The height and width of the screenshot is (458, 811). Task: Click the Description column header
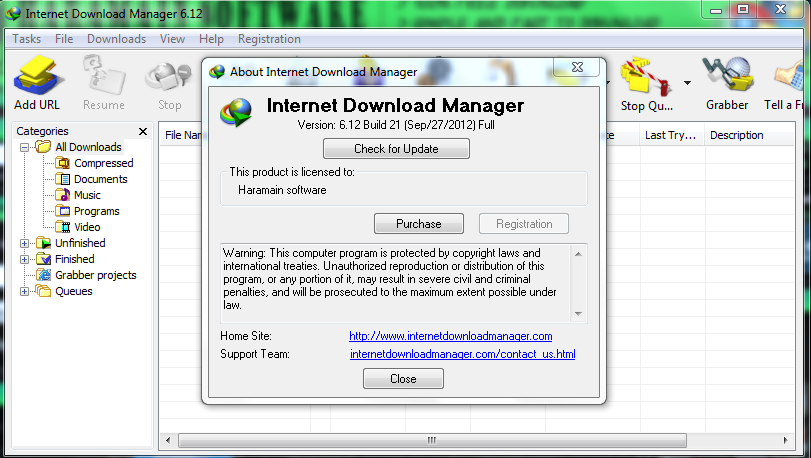(750, 135)
